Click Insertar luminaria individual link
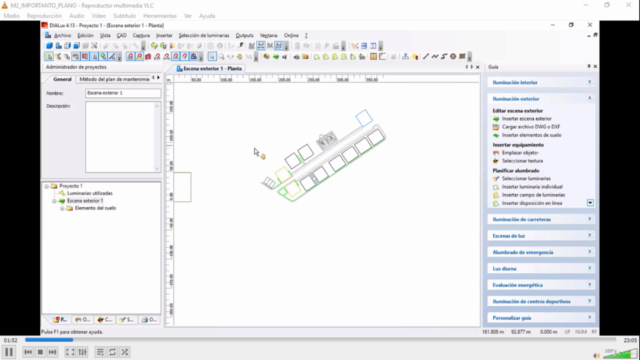 click(x=532, y=187)
